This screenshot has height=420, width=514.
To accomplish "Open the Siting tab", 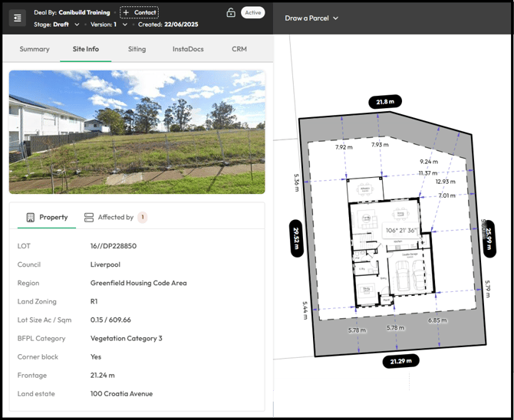I will [137, 49].
